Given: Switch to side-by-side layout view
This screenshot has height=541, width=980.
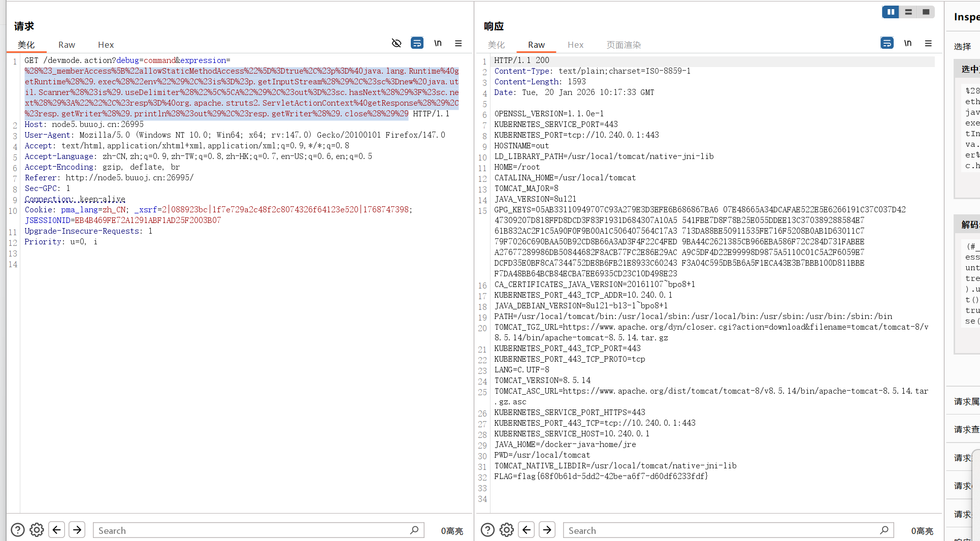Looking at the screenshot, I should point(891,12).
